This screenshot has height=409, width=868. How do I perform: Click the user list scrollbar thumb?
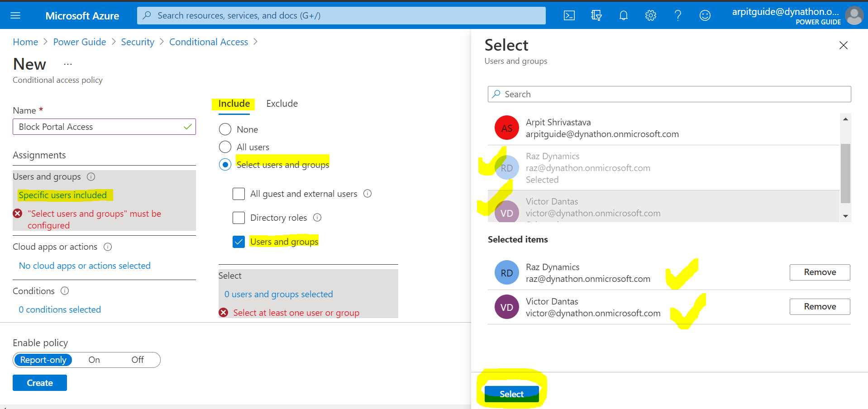coord(845,173)
